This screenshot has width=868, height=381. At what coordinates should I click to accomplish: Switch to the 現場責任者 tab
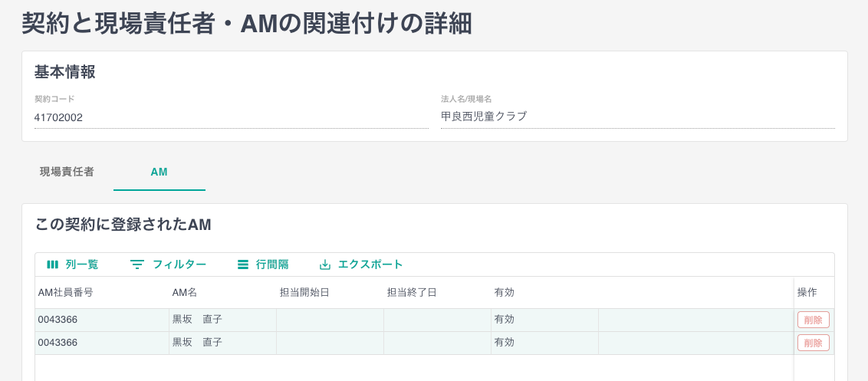coord(67,172)
